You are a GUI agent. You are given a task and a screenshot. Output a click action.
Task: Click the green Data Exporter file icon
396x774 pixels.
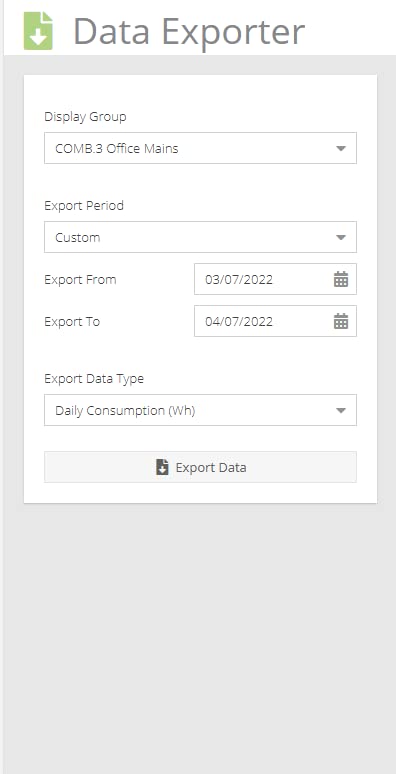pyautogui.click(x=38, y=31)
